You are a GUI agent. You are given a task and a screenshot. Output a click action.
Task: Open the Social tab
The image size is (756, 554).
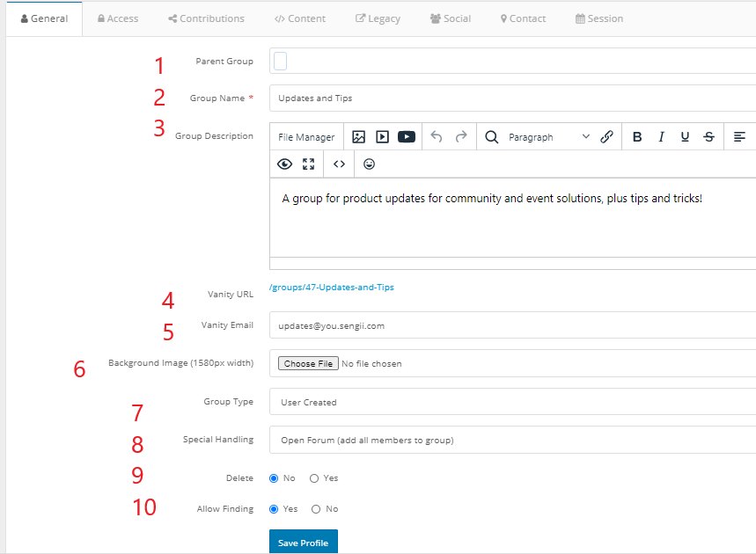coord(451,18)
